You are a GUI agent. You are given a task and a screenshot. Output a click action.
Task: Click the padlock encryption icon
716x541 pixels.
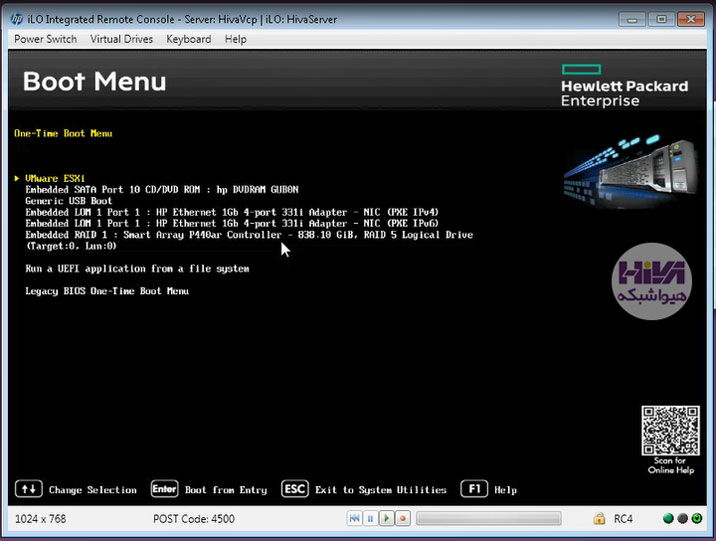tap(599, 519)
